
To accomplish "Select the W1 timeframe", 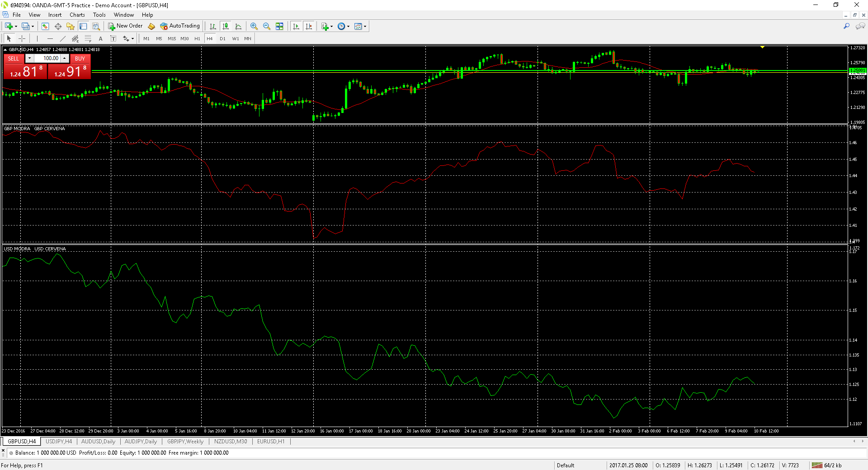I will [x=236, y=38].
